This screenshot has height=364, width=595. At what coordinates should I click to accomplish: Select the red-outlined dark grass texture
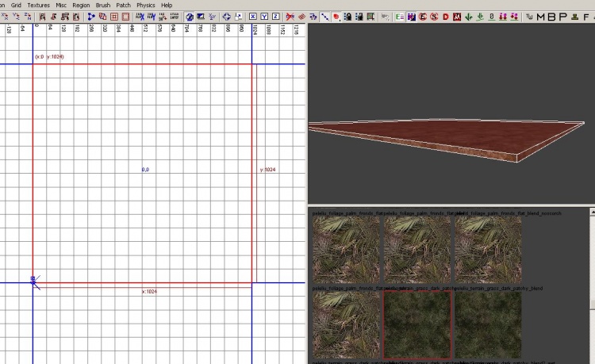click(417, 324)
